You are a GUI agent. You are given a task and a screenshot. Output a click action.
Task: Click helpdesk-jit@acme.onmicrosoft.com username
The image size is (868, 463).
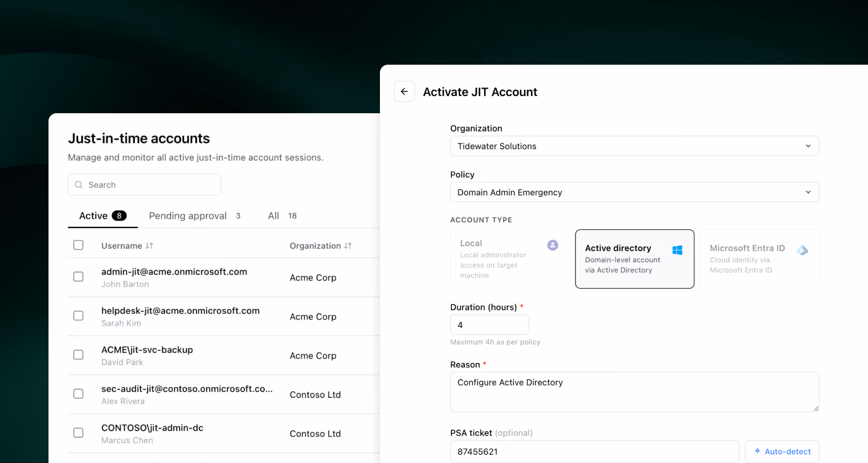[180, 310]
